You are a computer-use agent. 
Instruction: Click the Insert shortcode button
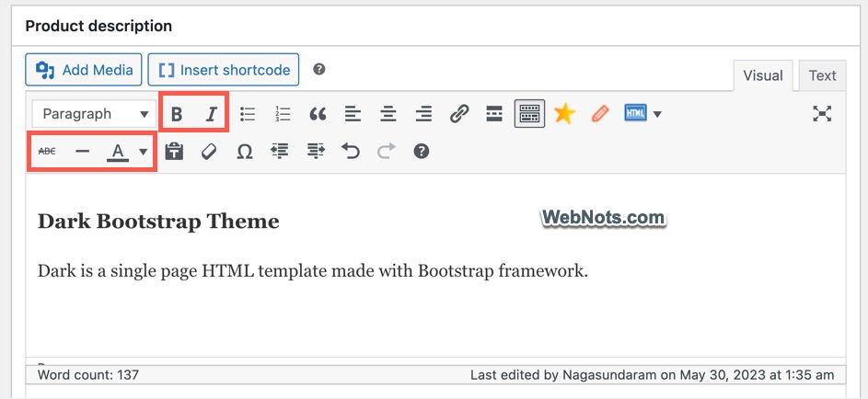(x=224, y=70)
